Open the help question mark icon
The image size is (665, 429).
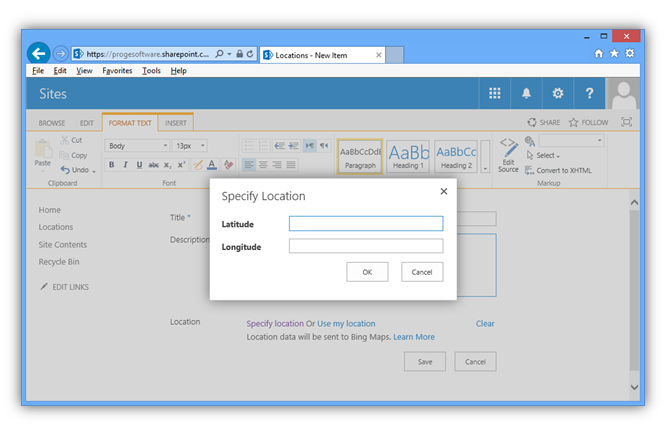(590, 93)
